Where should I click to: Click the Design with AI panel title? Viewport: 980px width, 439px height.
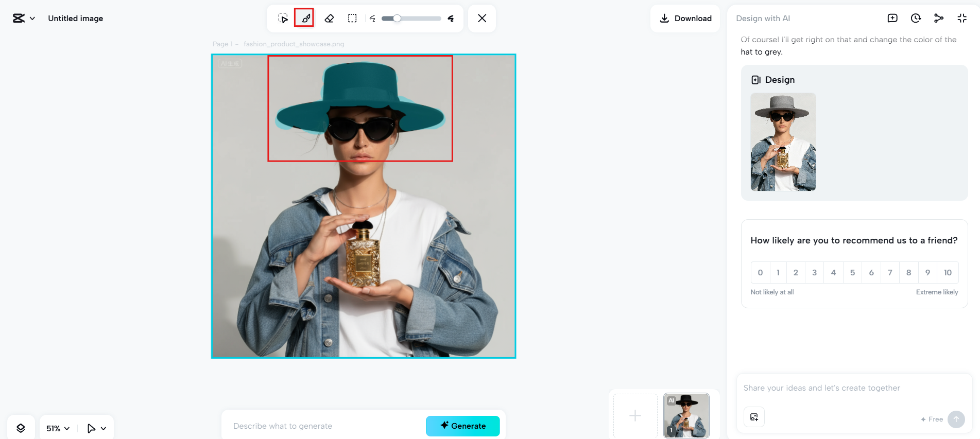(x=763, y=19)
